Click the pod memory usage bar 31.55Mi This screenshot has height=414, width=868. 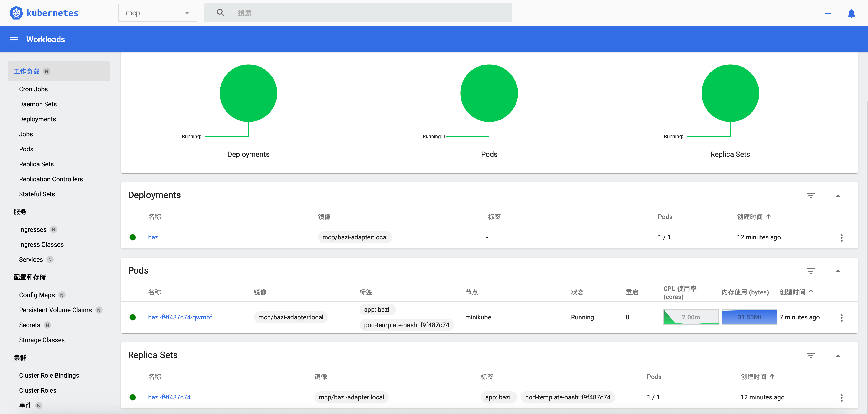coord(749,317)
